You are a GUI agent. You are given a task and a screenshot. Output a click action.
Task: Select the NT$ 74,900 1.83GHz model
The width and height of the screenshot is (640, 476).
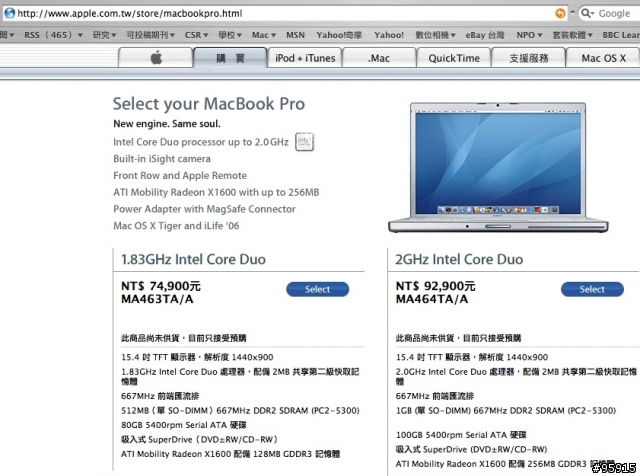pos(317,289)
